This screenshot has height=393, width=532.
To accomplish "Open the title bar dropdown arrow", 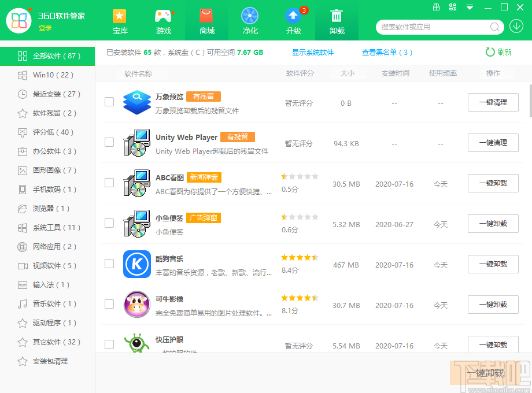I will pyautogui.click(x=468, y=7).
